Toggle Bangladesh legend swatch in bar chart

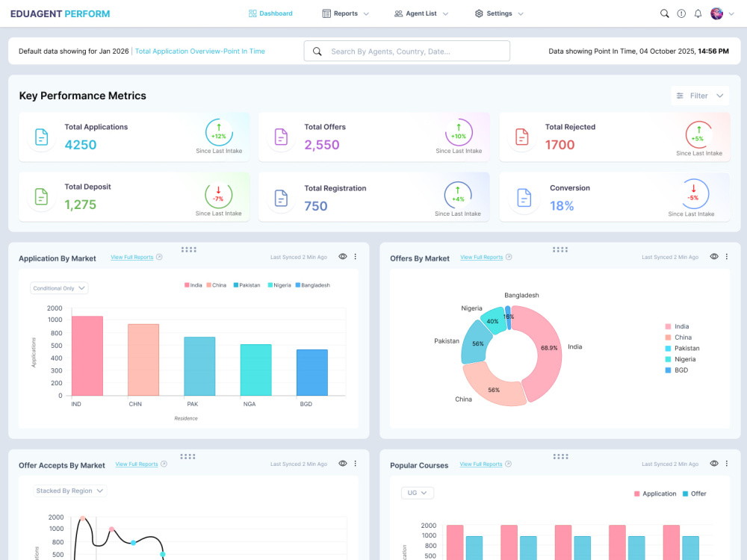(298, 285)
